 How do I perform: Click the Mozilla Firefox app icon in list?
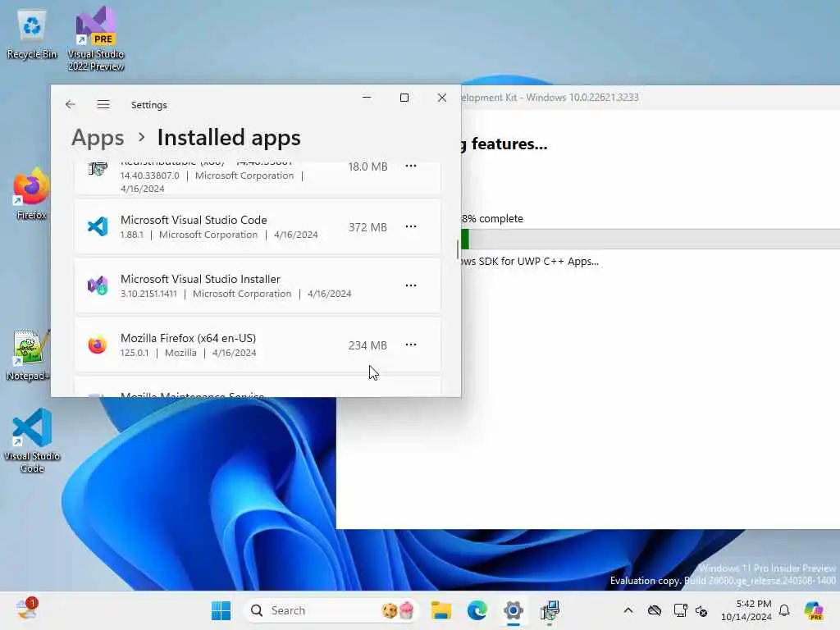[98, 345]
